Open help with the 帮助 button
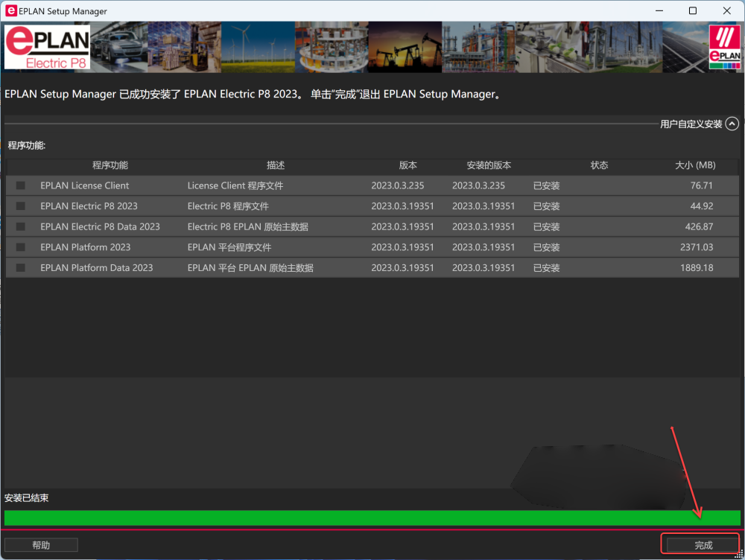Viewport: 745px width, 560px height. 41,545
